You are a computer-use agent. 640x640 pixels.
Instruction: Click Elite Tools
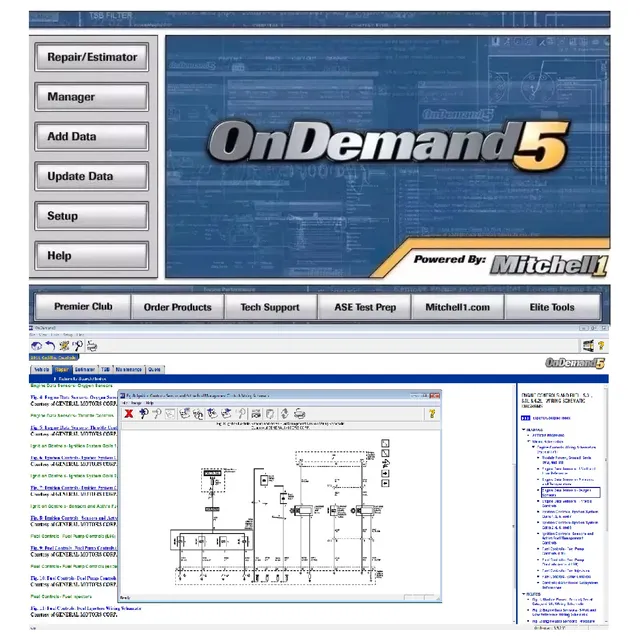coord(552,307)
